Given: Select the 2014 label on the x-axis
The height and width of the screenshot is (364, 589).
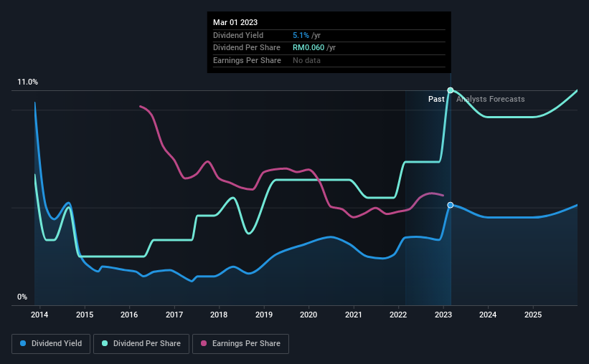Looking at the screenshot, I should [x=39, y=315].
